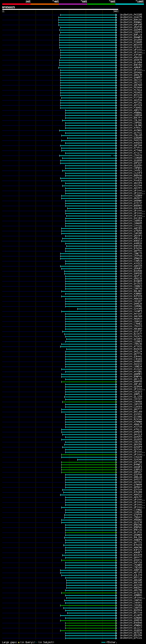Select the UniRef100_C6NEX4 label
146x644 pixels.
(131, 367)
